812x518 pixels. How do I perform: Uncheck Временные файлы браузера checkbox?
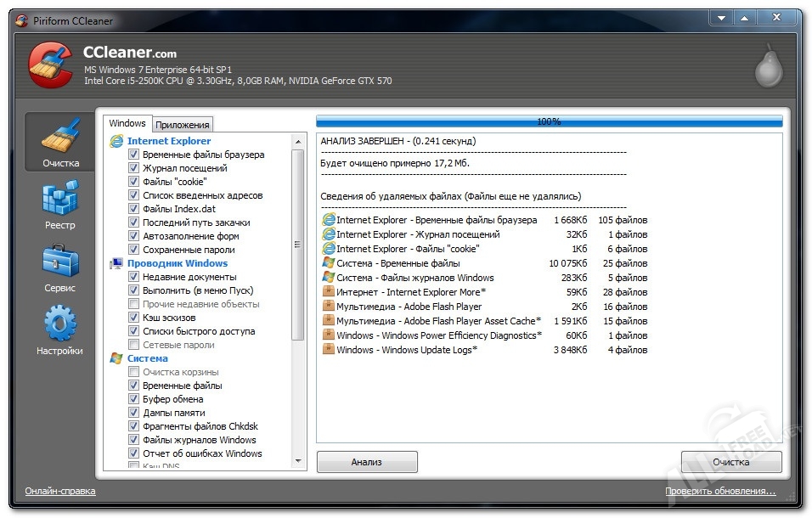[x=133, y=155]
